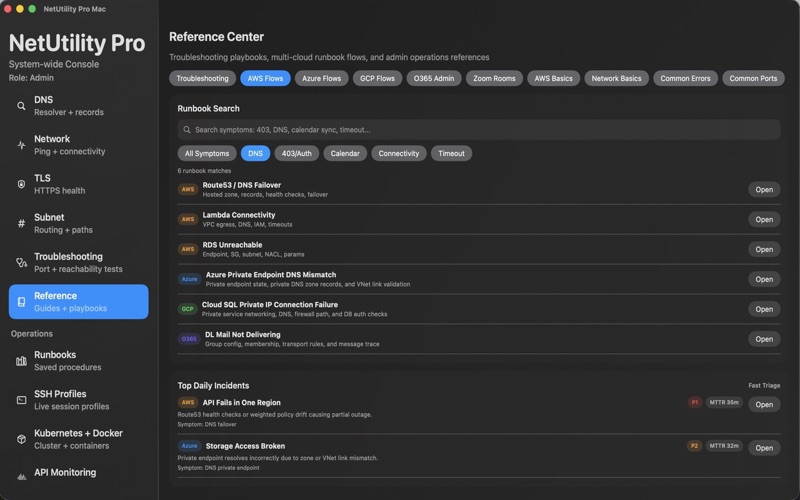Click the 'Symptom: DNS failover' text
The image size is (800, 500).
coord(207,424)
